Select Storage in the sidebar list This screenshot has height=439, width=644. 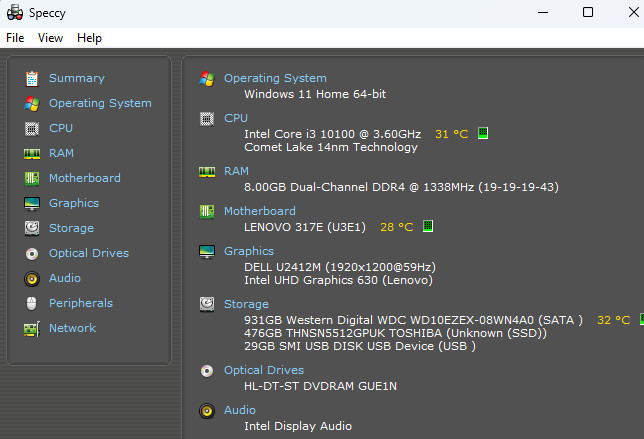tap(71, 228)
